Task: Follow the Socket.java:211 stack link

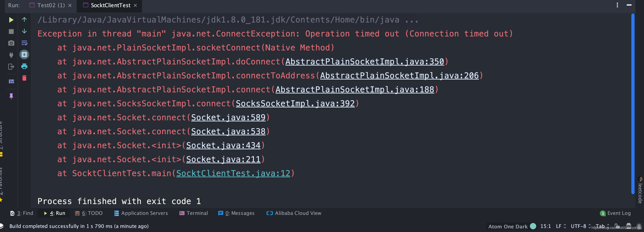Action: (223, 159)
